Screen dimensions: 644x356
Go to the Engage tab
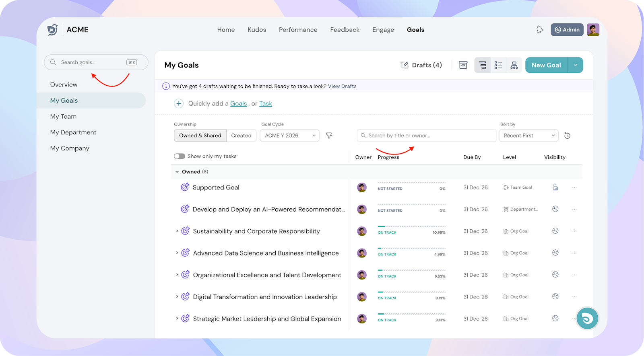click(383, 30)
